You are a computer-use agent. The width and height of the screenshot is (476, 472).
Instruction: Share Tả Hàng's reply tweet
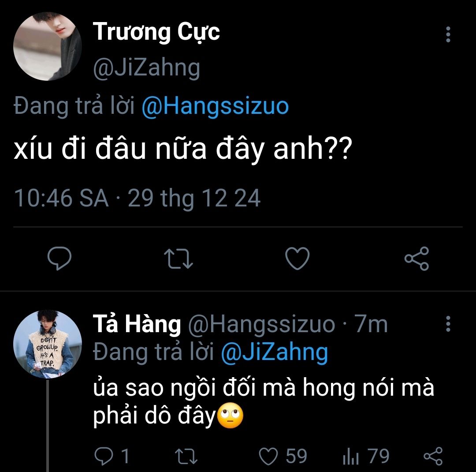tap(432, 457)
